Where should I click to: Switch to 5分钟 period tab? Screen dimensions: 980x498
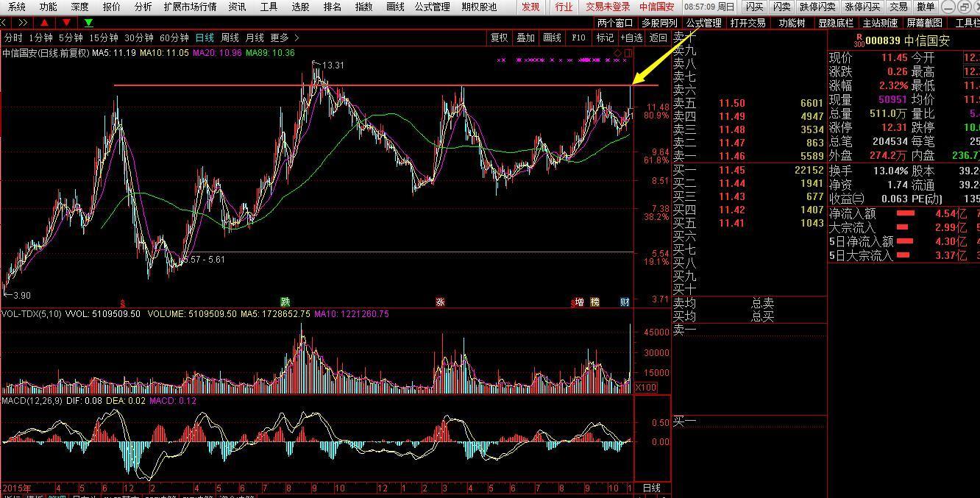[x=71, y=38]
